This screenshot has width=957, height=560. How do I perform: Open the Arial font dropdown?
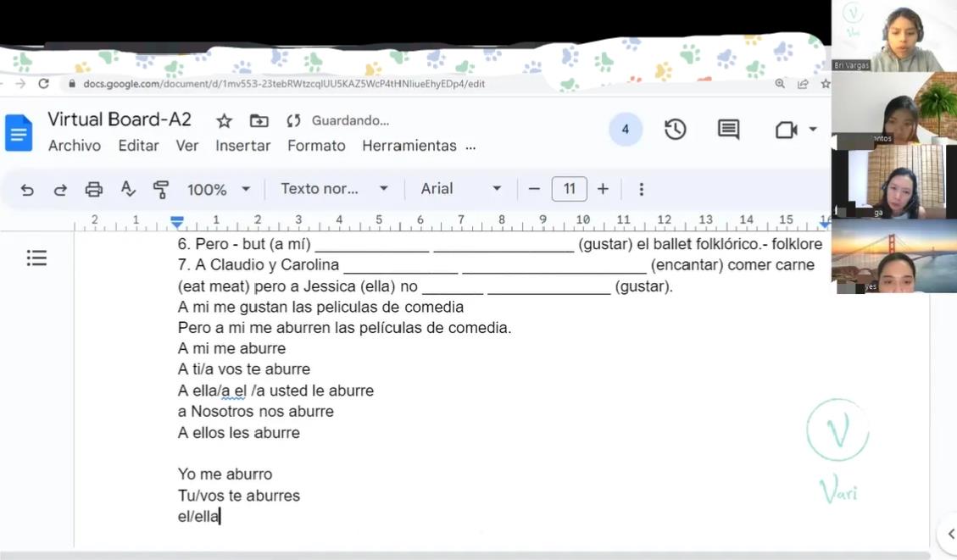coord(460,189)
